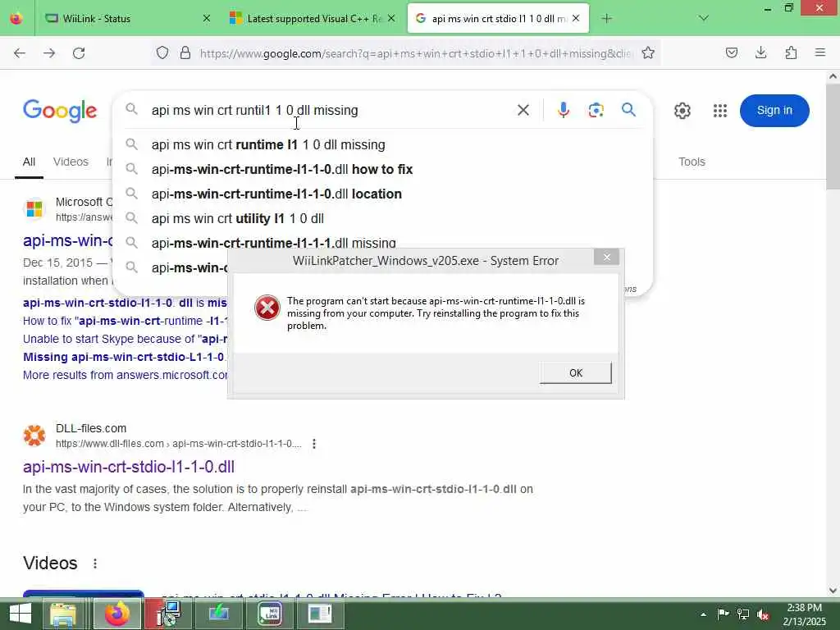Open the Videos section options menu
The image size is (840, 630).
coord(95,564)
